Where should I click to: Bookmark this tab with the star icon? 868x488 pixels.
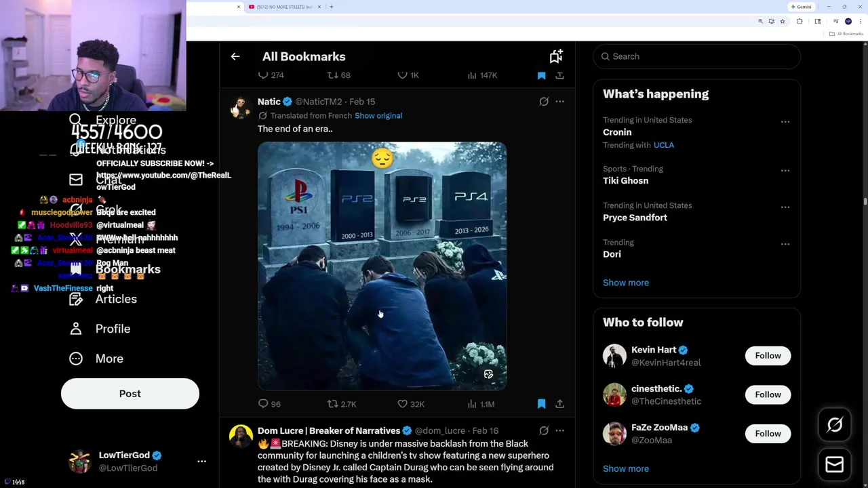click(x=782, y=22)
